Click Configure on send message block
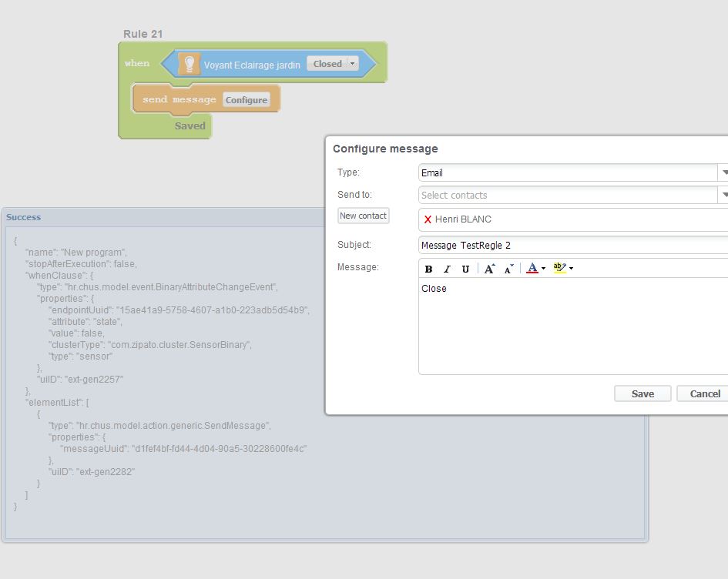Screen dimensions: 728x579 click(247, 100)
